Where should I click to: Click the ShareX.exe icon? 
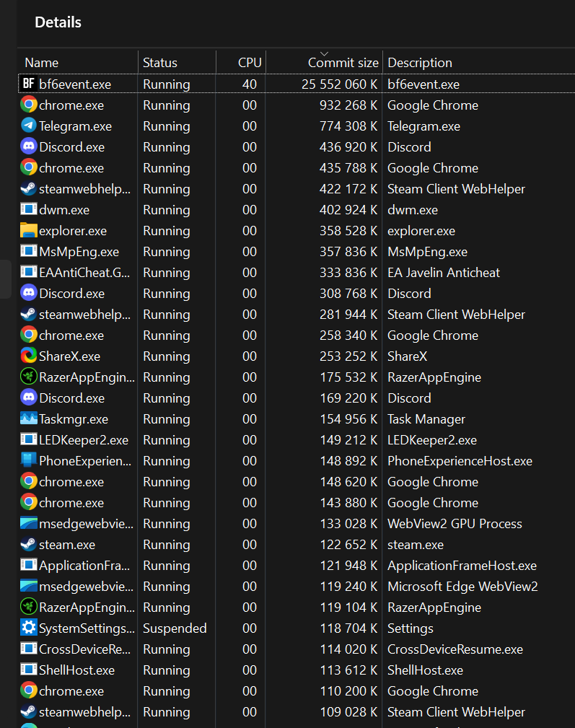click(x=29, y=356)
